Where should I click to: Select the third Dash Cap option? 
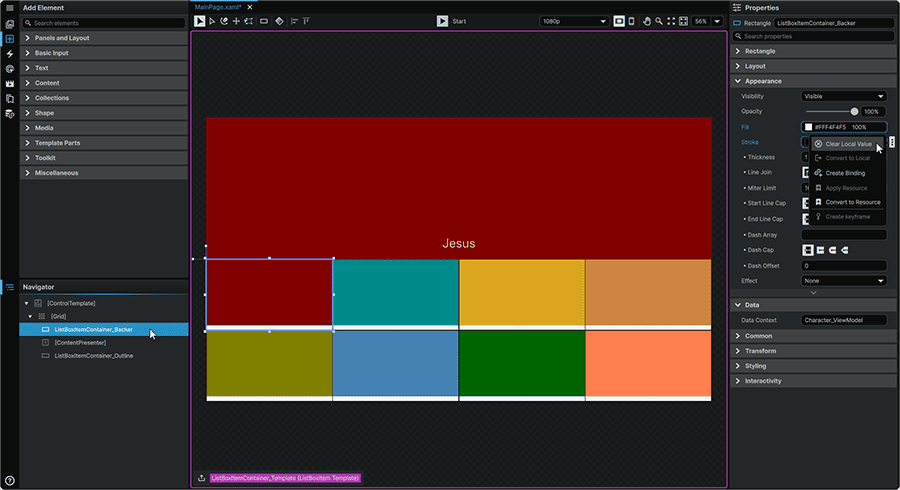click(x=832, y=250)
